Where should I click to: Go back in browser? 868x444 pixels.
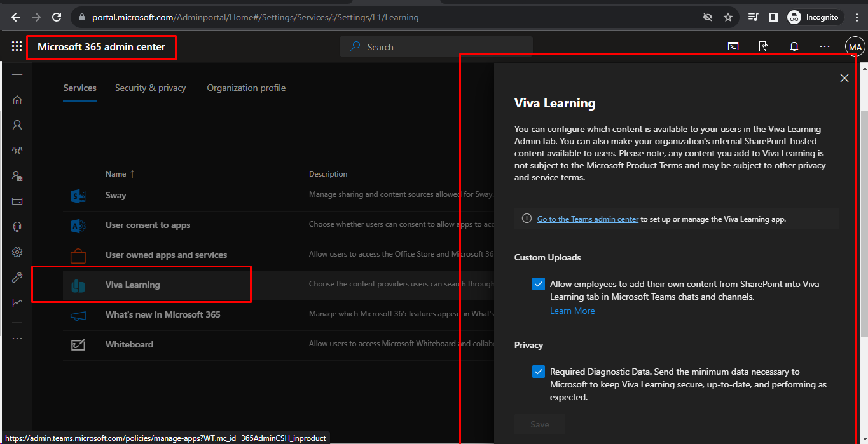[x=16, y=17]
